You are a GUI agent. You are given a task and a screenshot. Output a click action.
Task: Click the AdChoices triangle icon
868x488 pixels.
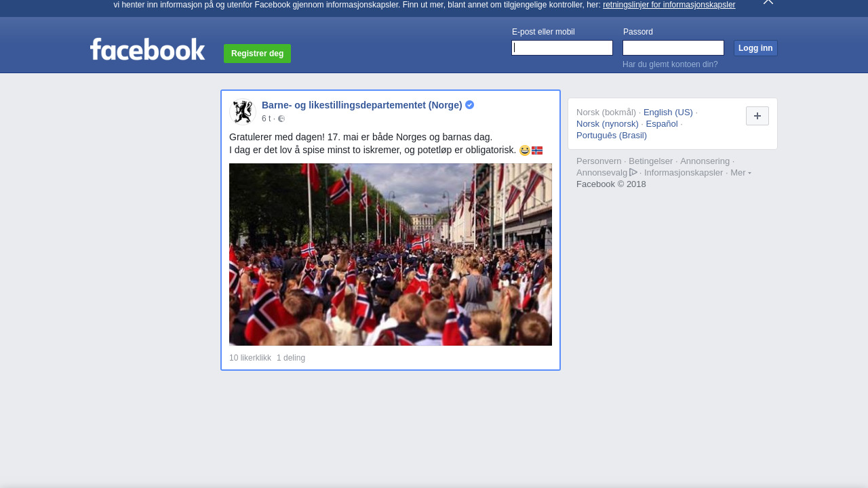(x=633, y=172)
